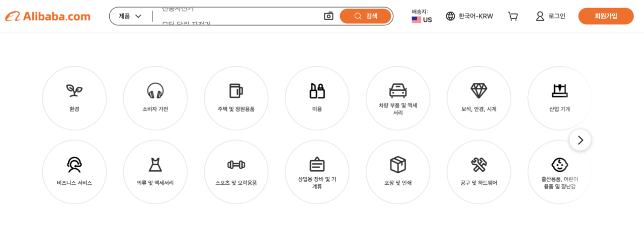Open 공구 및 하드웨어 tools category
Viewport: 644px width, 237px height.
pyautogui.click(x=478, y=165)
